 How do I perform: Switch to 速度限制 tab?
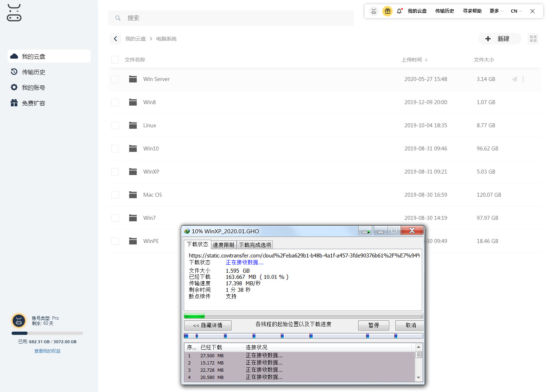tap(224, 245)
